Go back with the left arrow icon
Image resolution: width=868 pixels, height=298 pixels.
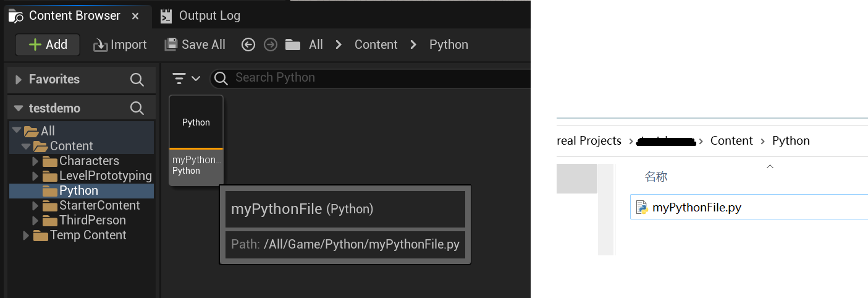(x=248, y=45)
